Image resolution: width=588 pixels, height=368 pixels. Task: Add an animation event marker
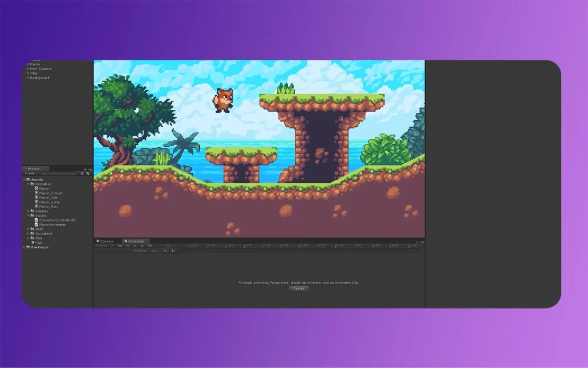[x=172, y=251]
